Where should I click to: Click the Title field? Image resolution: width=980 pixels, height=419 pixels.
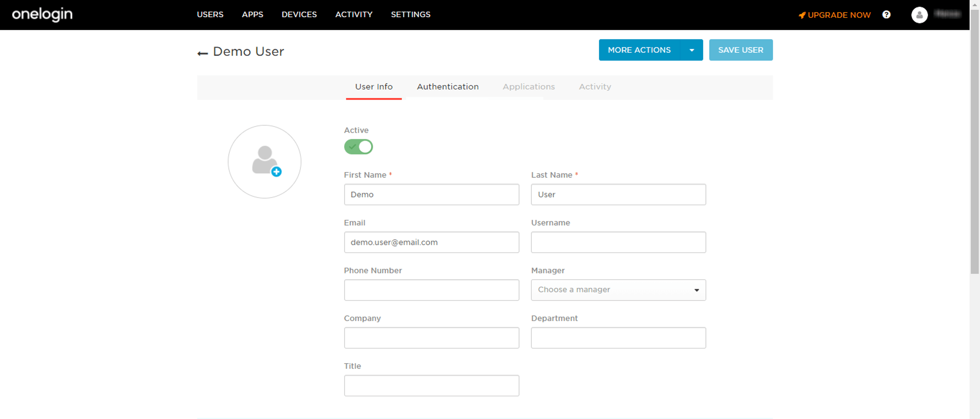coord(431,386)
